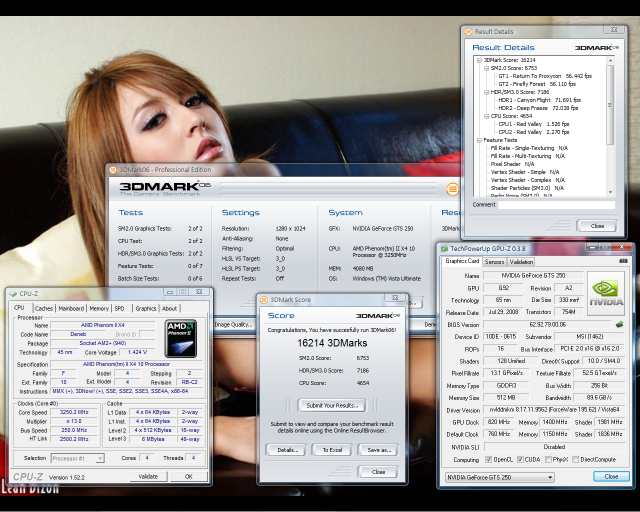This screenshot has height=512, width=640.
Task: Click the Result Details title bar icon
Action: tap(469, 31)
